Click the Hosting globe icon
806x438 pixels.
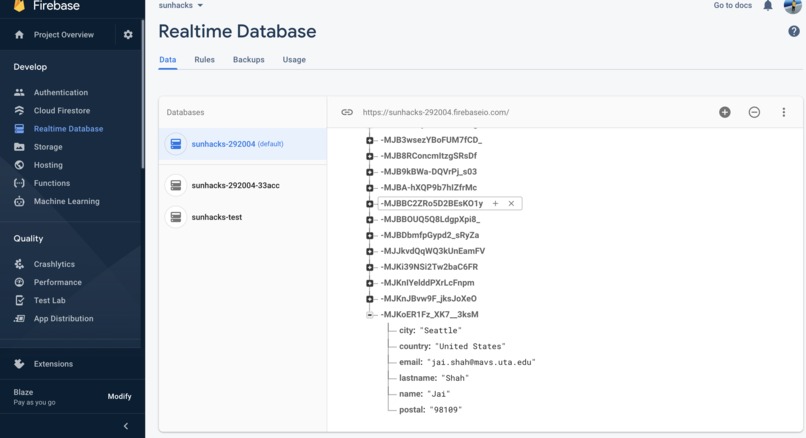[x=19, y=165]
